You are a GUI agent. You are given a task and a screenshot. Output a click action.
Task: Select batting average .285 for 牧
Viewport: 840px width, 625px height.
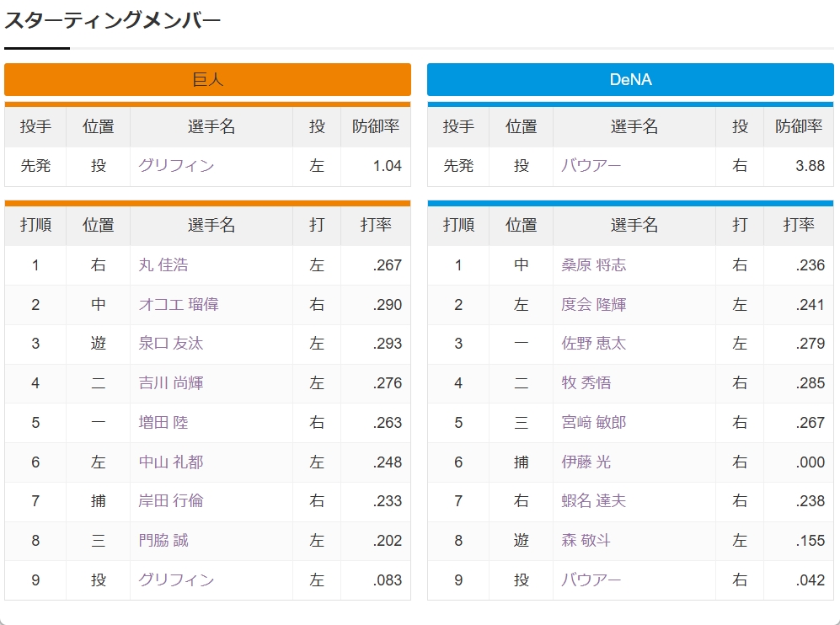810,383
